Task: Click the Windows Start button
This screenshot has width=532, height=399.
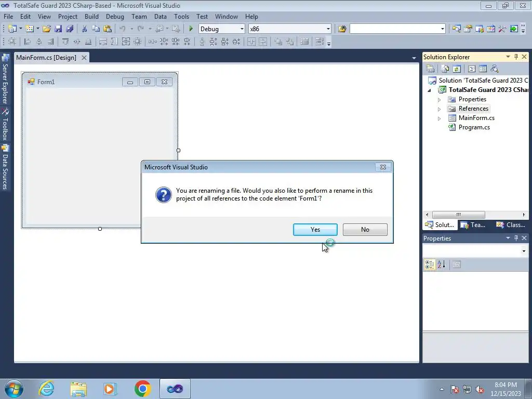Action: [x=14, y=389]
